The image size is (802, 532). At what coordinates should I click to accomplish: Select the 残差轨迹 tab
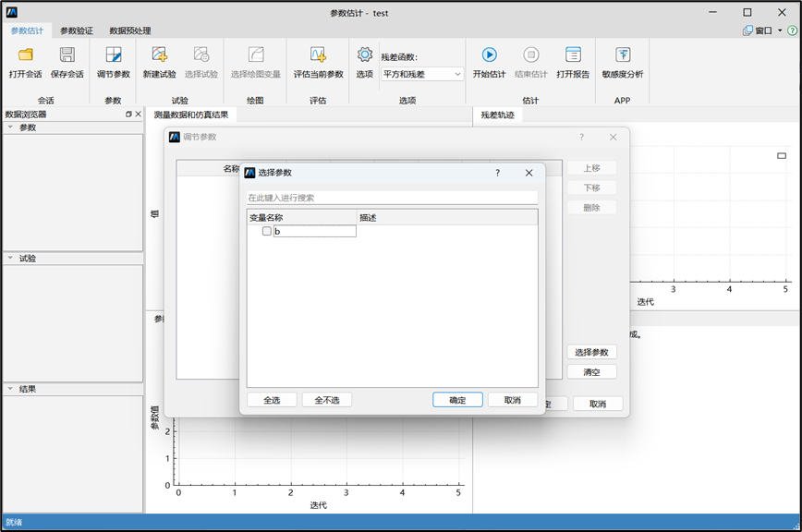coord(498,115)
